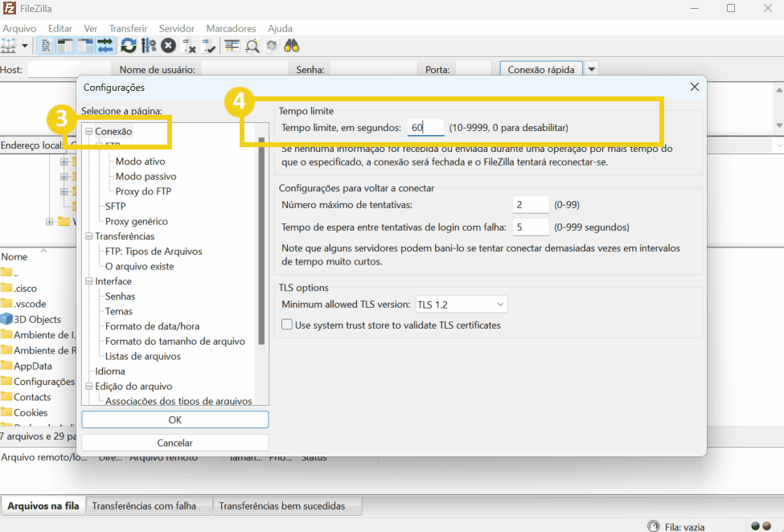The width and height of the screenshot is (784, 532).
Task: Open file search with the binoculars icon
Action: [292, 47]
